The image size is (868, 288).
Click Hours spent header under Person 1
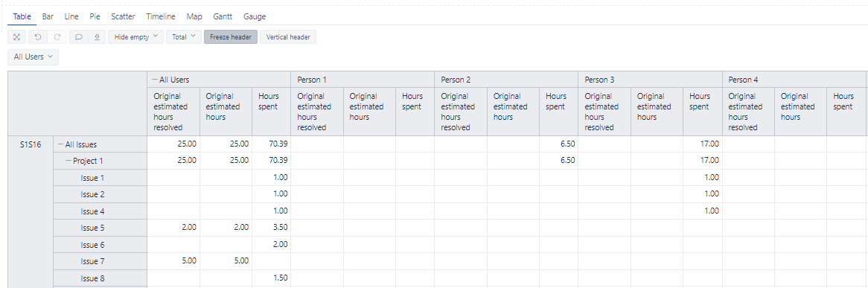pos(415,112)
